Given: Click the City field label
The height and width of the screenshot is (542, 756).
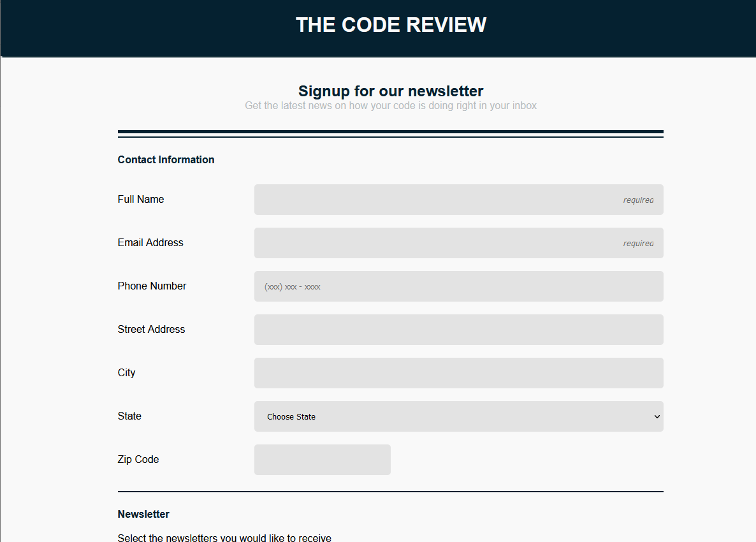Looking at the screenshot, I should 126,372.
